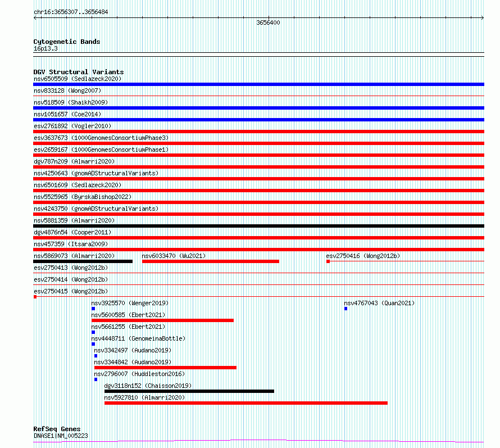Open nsv5525965 (ByrskaBishop2022) label
The height and width of the screenshot is (448, 500).
[x=83, y=197]
